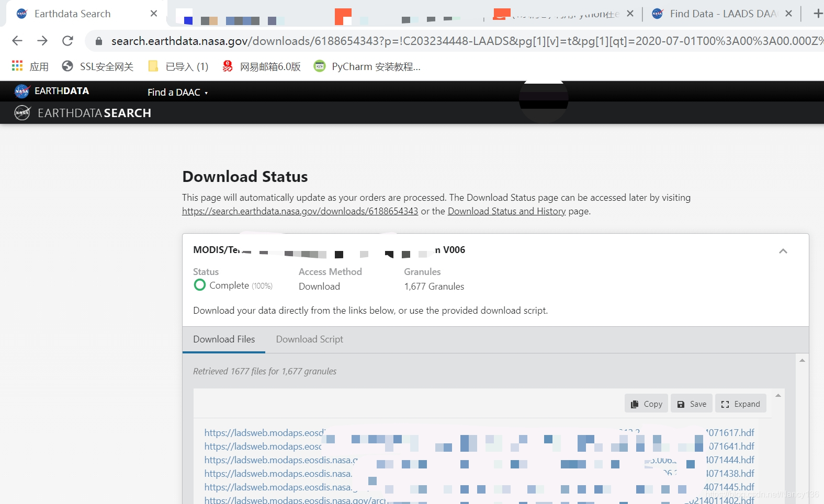The height and width of the screenshot is (504, 824).
Task: Switch to the tab before Find Data tab
Action: click(x=563, y=14)
